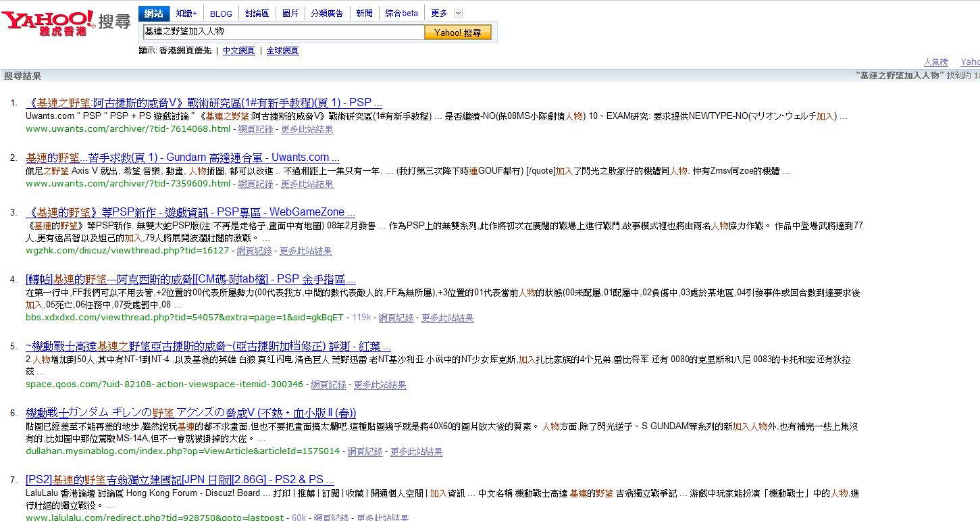Open result 1 阿古捷斯的威脅V 戰術研究區 title
The height and width of the screenshot is (521, 980).
[204, 103]
